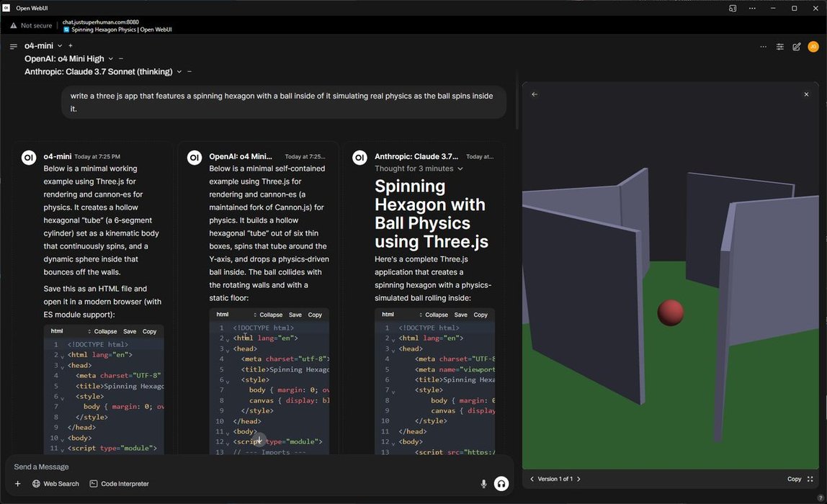
Task: Save the Claude 3.7 code block
Action: point(461,315)
